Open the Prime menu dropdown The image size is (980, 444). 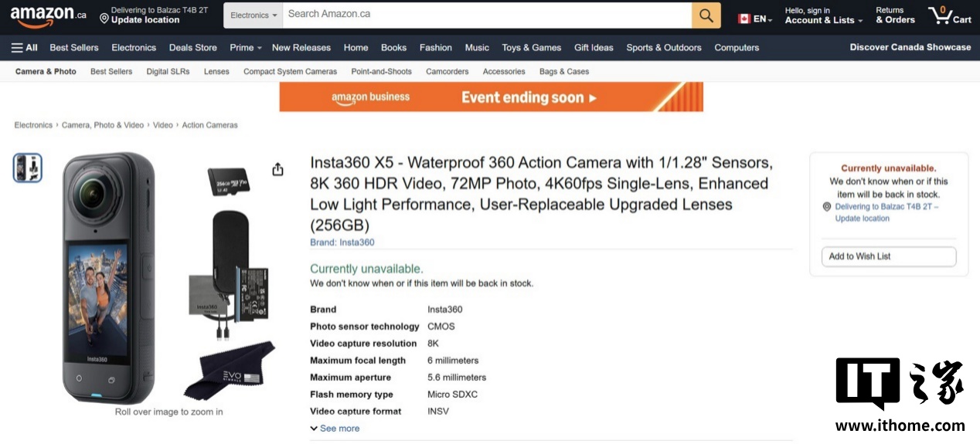(x=246, y=48)
